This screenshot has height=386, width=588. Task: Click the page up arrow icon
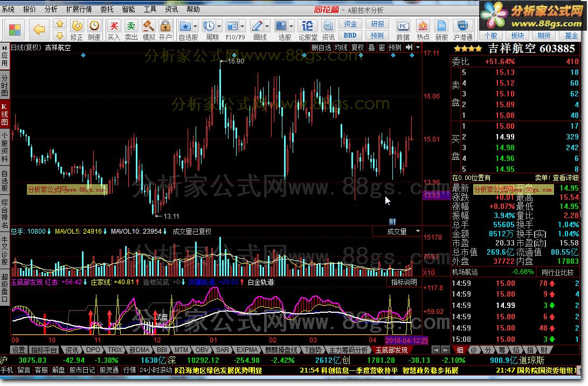[60, 24]
